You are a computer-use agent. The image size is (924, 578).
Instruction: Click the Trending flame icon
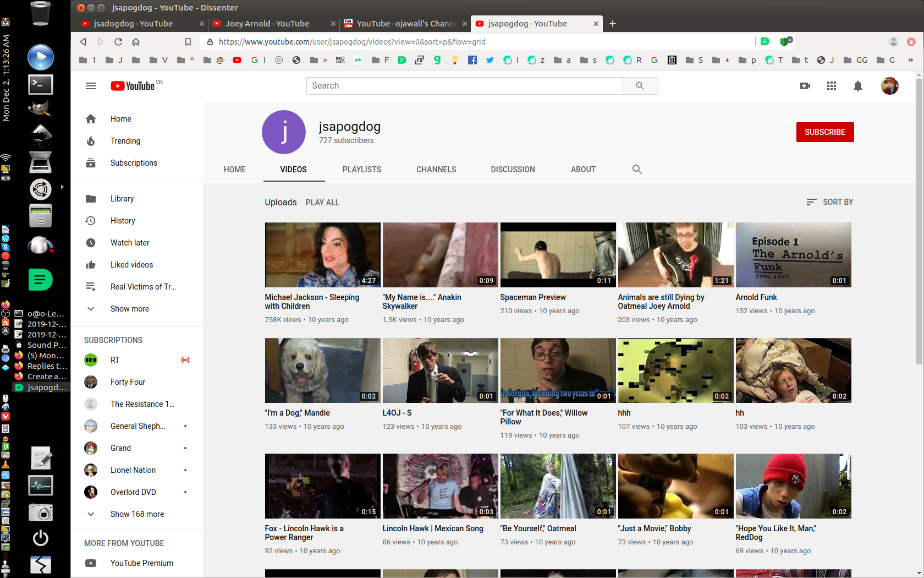91,141
